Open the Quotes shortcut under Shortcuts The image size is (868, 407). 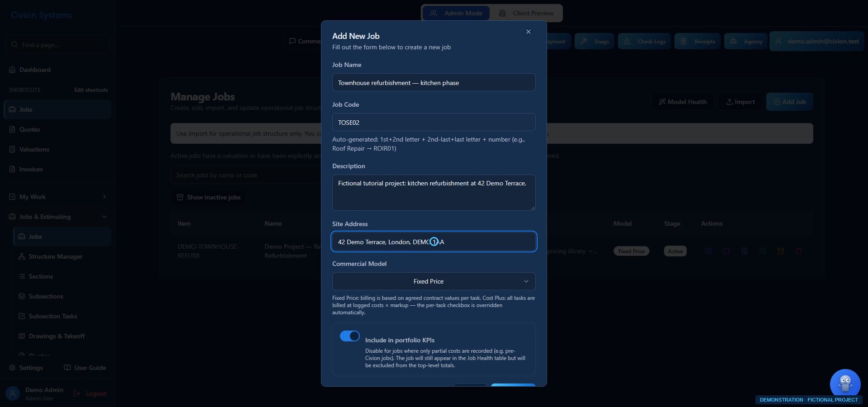pos(58,129)
